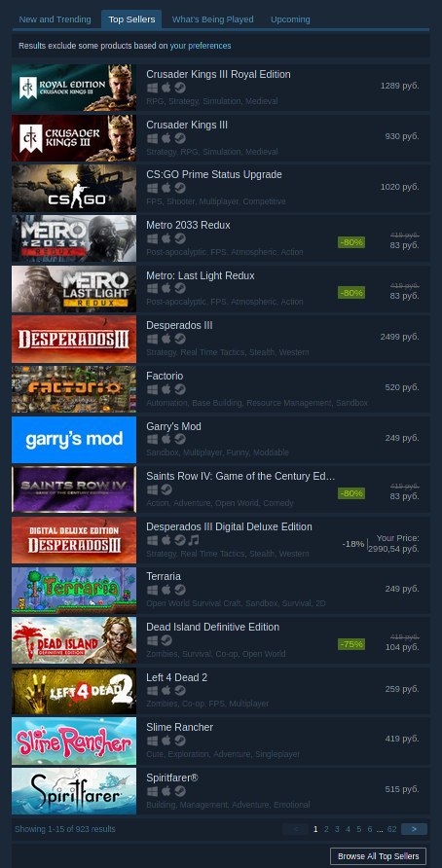Click the disabled previous page arrow
Viewport: 442px width, 868px height.
pos(295,829)
